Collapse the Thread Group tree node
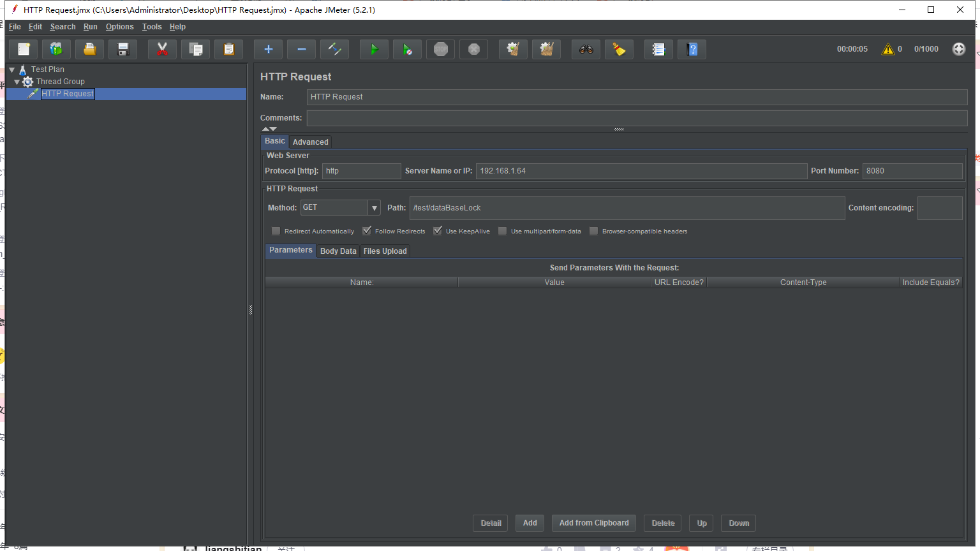This screenshot has height=551, width=980. (x=17, y=82)
